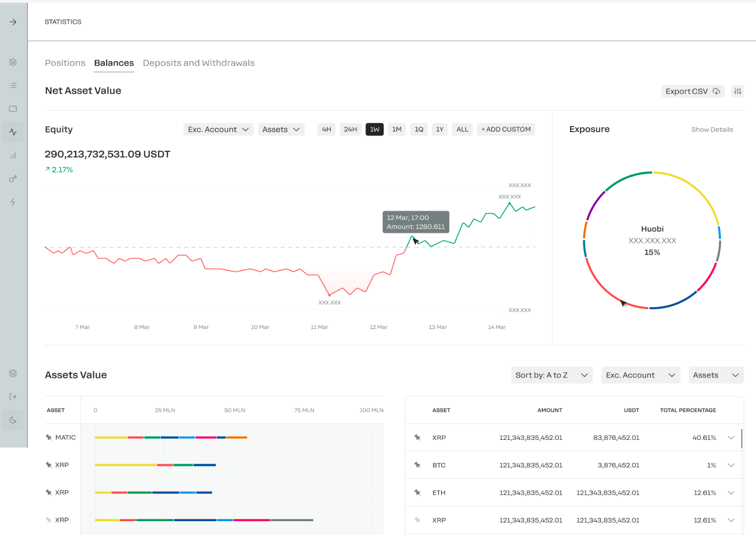Click the + ADD CUSTOM button

pyautogui.click(x=506, y=129)
